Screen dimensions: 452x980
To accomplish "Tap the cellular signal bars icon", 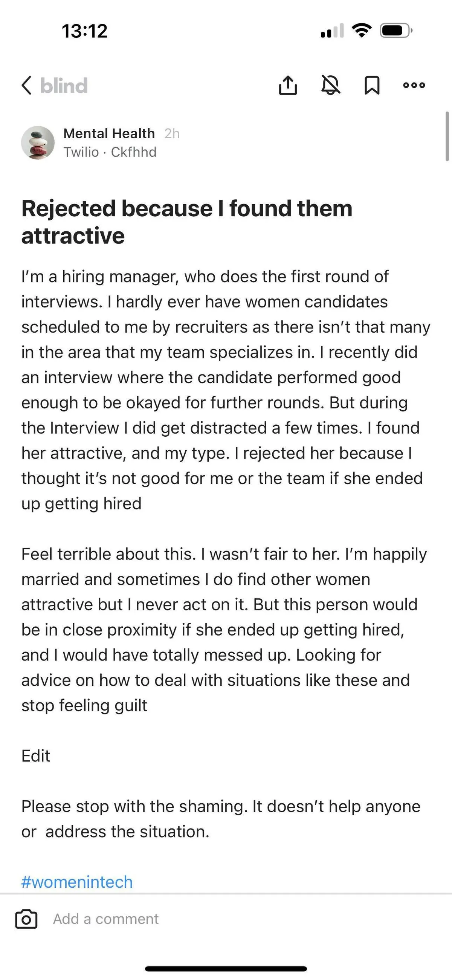I will (x=332, y=31).
